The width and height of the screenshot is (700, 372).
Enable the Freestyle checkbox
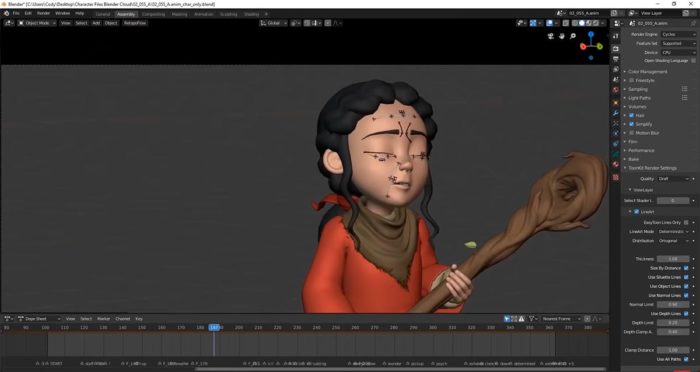tap(632, 80)
